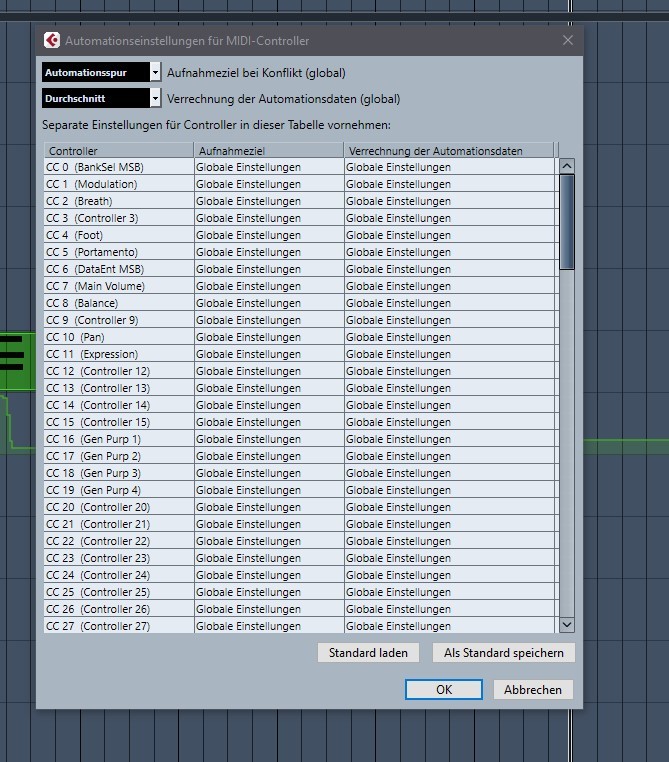Open Aufnahmeziel setting for CC 2 (Breath)
The image size is (669, 762).
(268, 201)
